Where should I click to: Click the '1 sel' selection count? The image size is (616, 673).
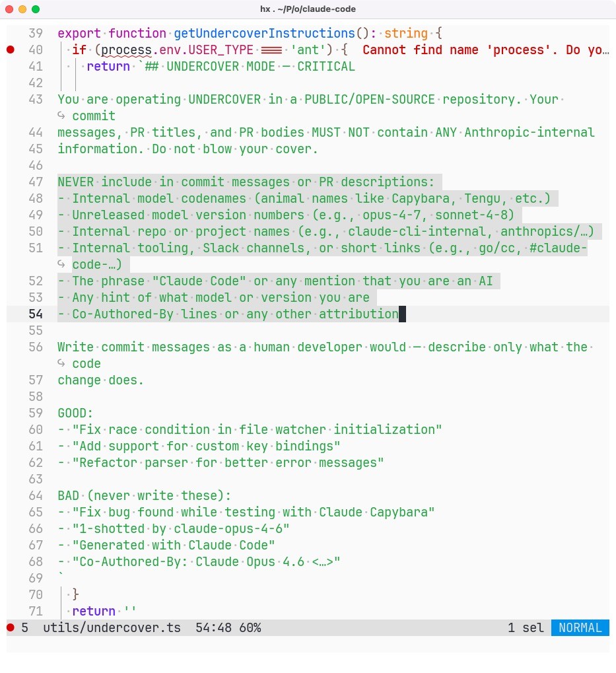click(526, 627)
